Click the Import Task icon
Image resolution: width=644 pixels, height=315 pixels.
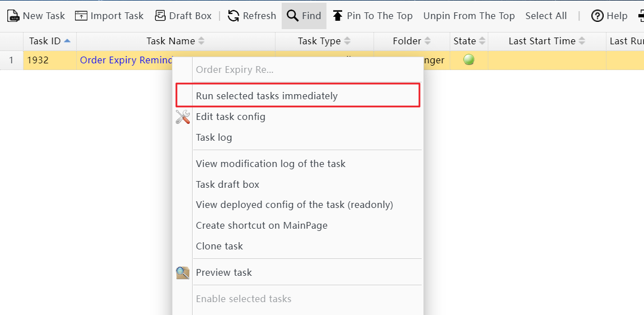point(81,16)
